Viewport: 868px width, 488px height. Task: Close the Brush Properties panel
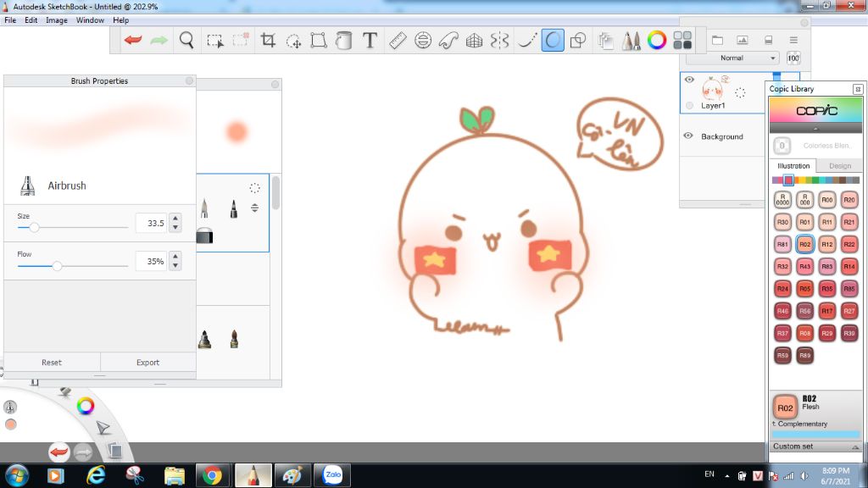point(189,80)
